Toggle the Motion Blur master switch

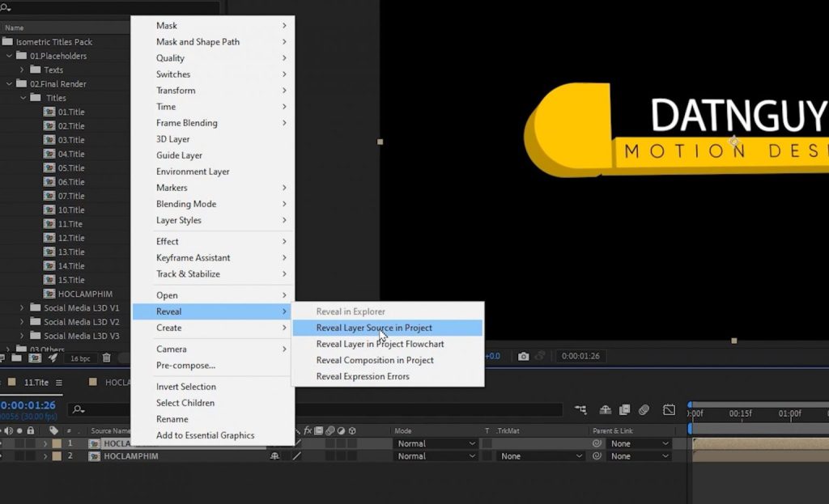[644, 409]
